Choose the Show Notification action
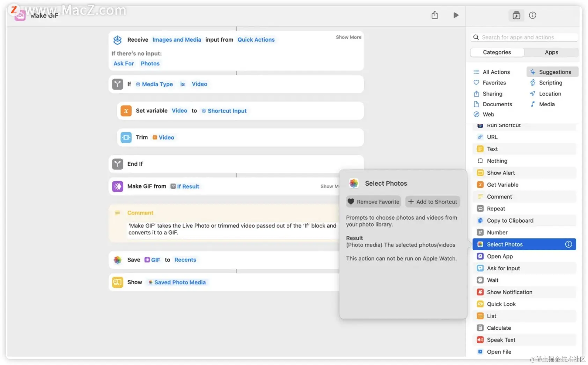This screenshot has height=365, width=588. pos(524,292)
